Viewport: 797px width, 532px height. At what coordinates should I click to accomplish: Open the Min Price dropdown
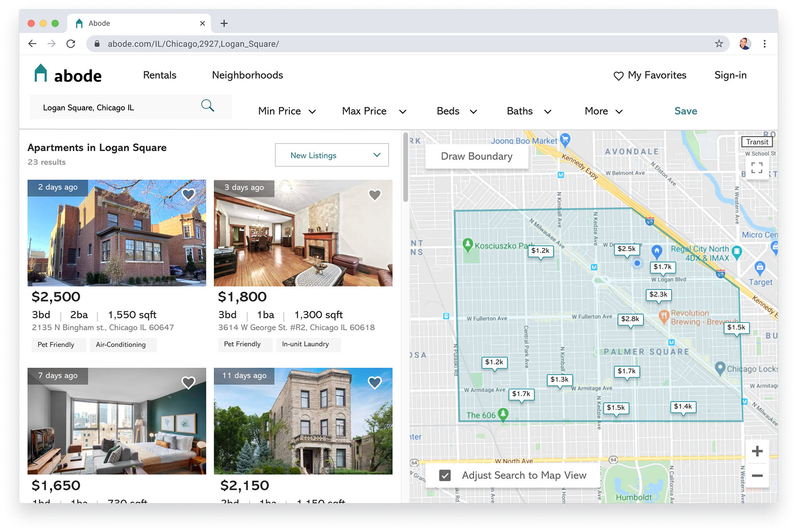(287, 111)
